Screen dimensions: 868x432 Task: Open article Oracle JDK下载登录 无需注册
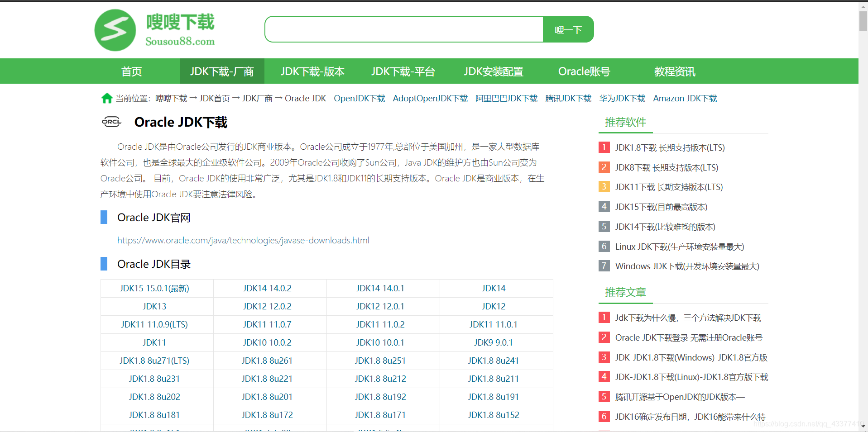click(689, 337)
